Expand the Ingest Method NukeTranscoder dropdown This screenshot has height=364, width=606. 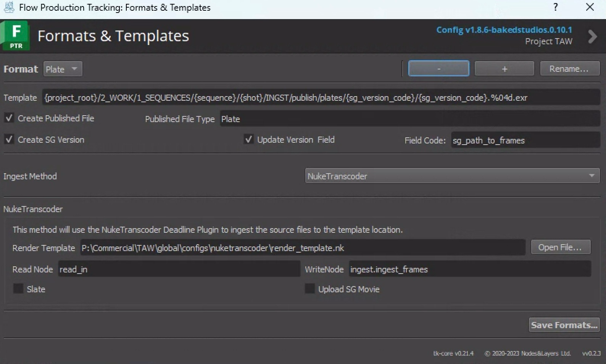point(452,176)
